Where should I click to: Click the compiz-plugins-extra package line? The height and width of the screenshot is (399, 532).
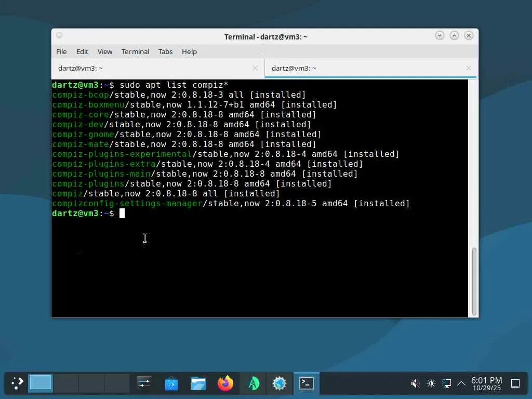tap(207, 164)
